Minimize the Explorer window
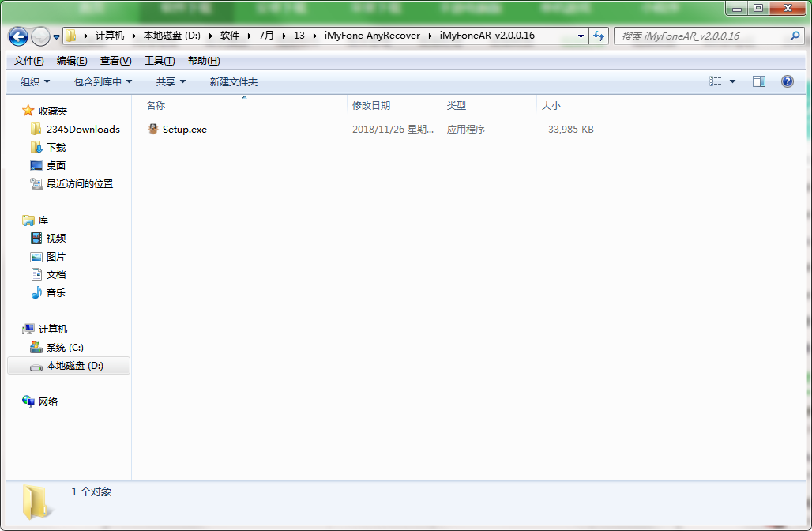Screen dimensions: 812x531 736,8
